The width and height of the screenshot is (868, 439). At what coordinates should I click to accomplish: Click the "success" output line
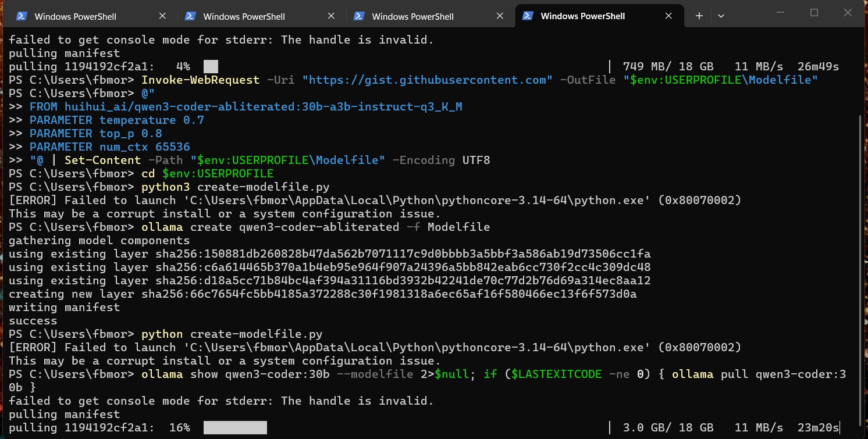pos(33,321)
